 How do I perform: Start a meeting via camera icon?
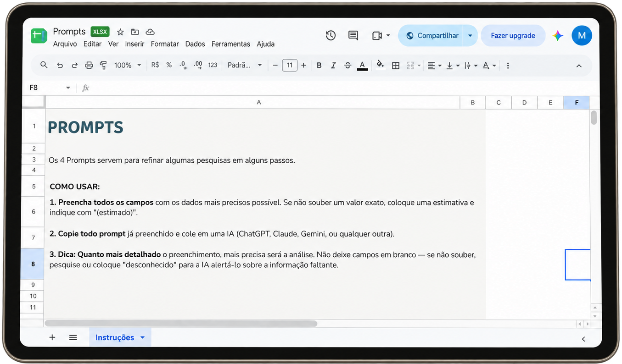pos(377,35)
